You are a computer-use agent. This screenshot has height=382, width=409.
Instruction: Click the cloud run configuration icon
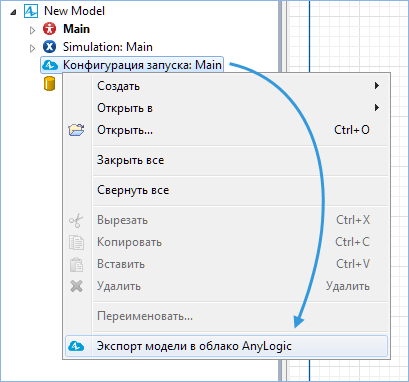(49, 65)
